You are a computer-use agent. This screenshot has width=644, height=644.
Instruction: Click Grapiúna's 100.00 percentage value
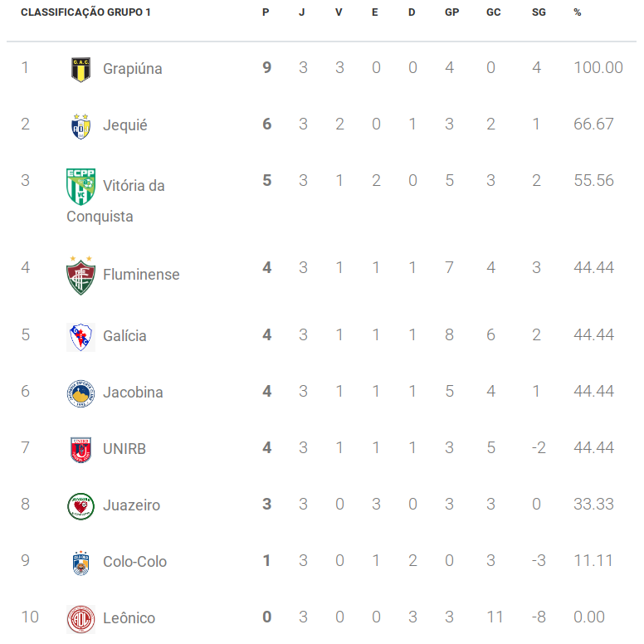pyautogui.click(x=598, y=68)
